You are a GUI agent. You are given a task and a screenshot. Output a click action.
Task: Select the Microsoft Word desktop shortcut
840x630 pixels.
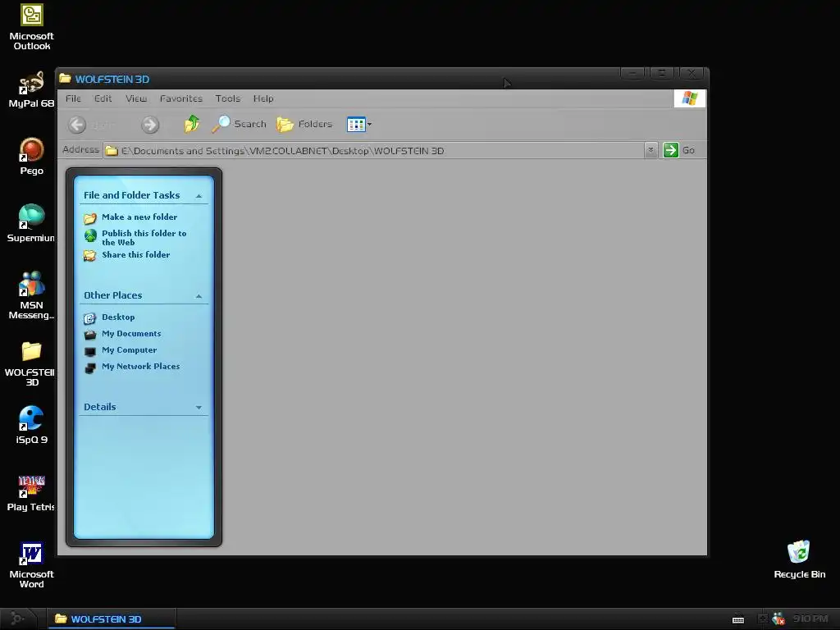tap(32, 565)
